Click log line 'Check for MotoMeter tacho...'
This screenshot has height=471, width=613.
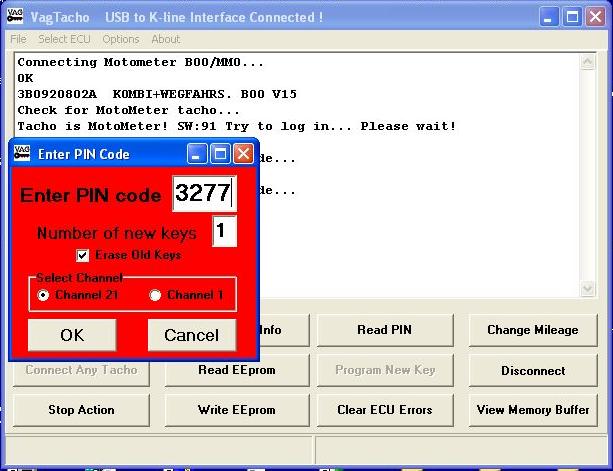(128, 110)
